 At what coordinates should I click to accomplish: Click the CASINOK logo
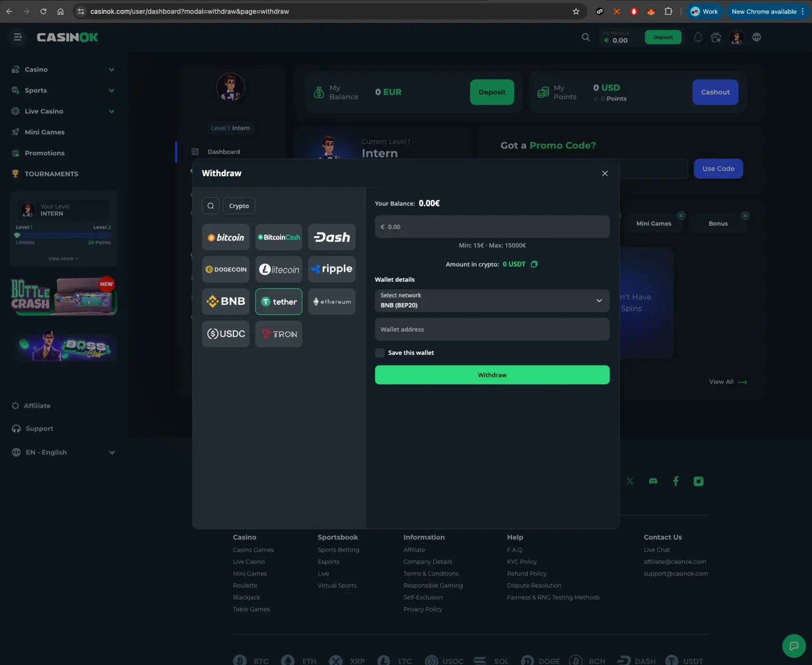tap(67, 37)
